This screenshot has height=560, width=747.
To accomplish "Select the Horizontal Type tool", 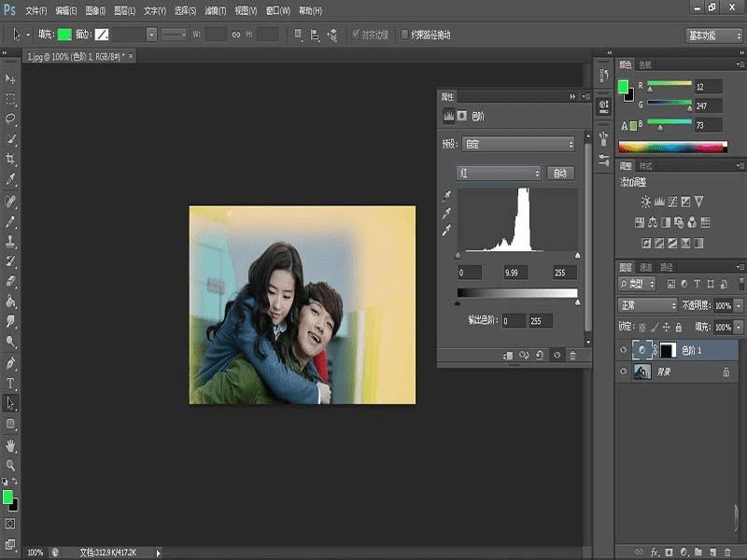I will click(x=11, y=384).
